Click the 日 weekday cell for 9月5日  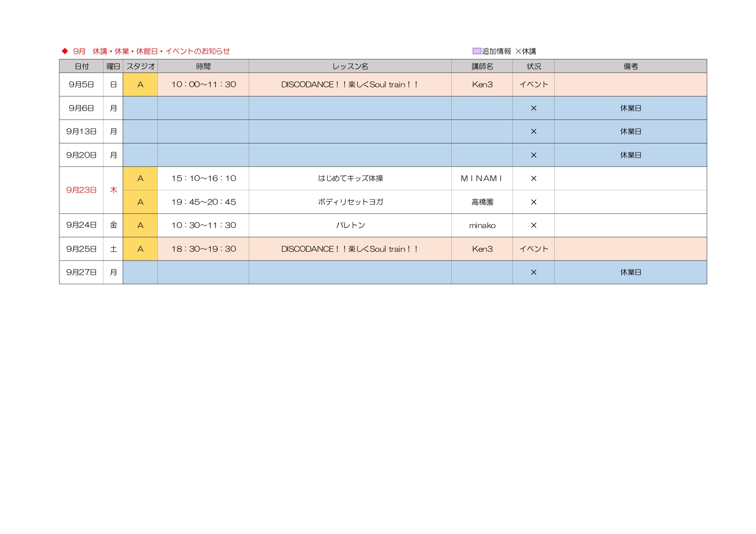coord(113,84)
